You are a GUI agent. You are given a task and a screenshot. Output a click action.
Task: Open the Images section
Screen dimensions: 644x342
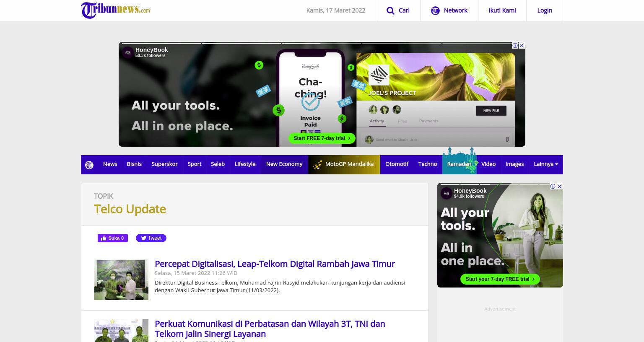coord(514,164)
